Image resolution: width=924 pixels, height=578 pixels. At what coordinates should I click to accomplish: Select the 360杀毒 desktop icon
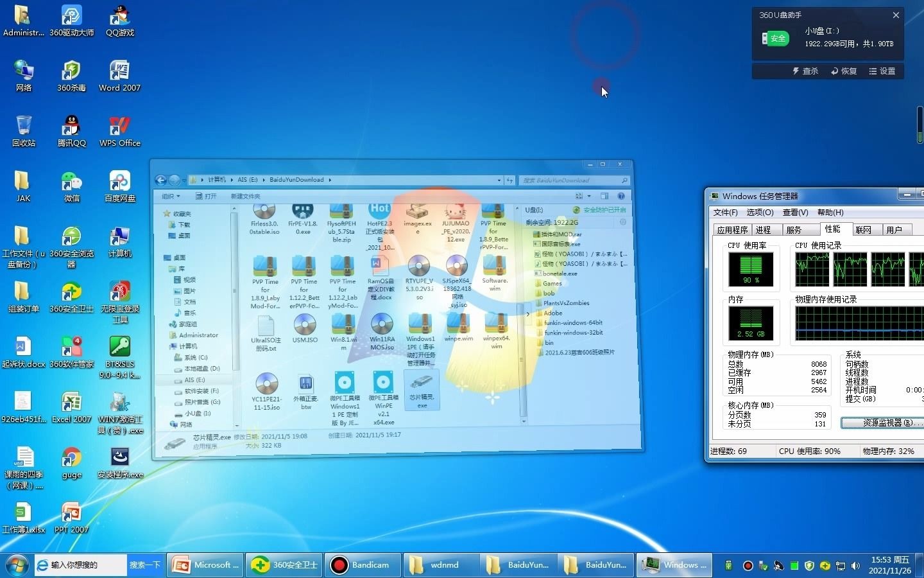[x=71, y=76]
